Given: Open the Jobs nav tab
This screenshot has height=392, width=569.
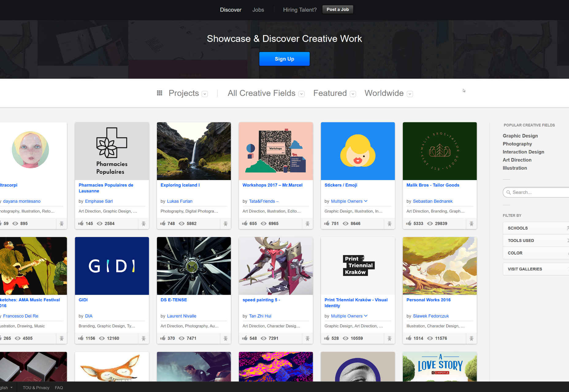Looking at the screenshot, I should pyautogui.click(x=258, y=10).
